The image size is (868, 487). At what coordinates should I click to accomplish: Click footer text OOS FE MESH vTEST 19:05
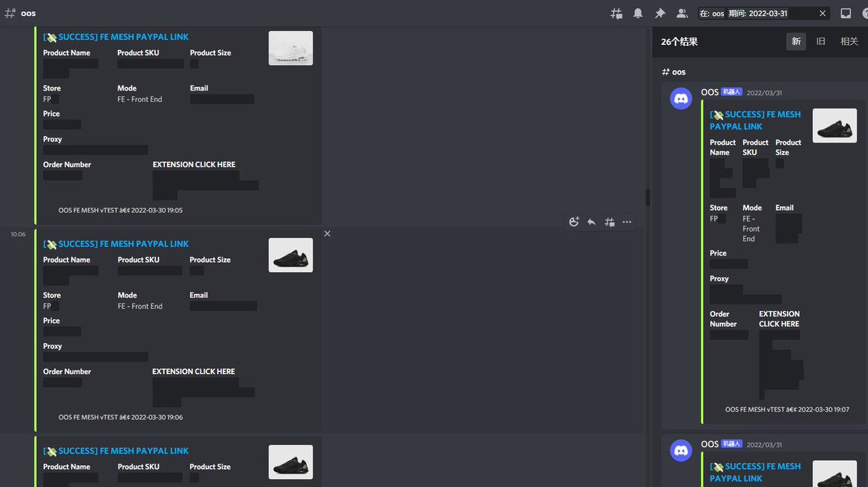(121, 210)
